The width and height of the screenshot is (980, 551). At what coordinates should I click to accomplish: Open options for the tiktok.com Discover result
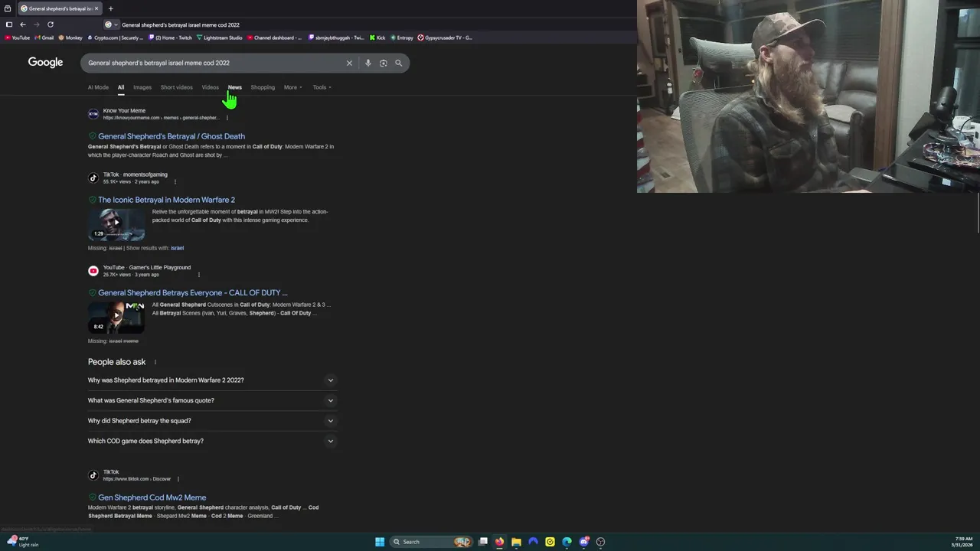(178, 479)
